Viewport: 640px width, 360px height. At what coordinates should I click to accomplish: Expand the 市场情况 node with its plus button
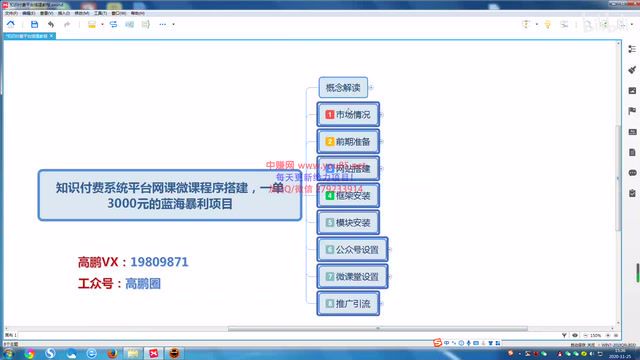[x=382, y=115]
